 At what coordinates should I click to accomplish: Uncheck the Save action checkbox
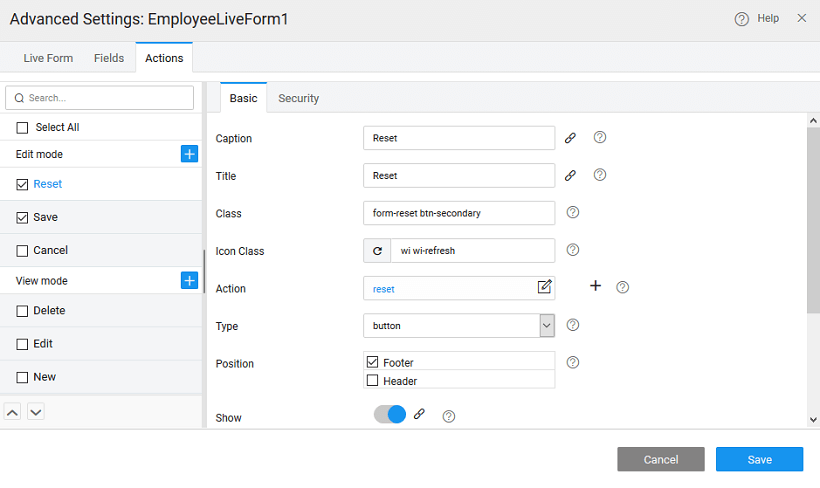pyautogui.click(x=22, y=218)
